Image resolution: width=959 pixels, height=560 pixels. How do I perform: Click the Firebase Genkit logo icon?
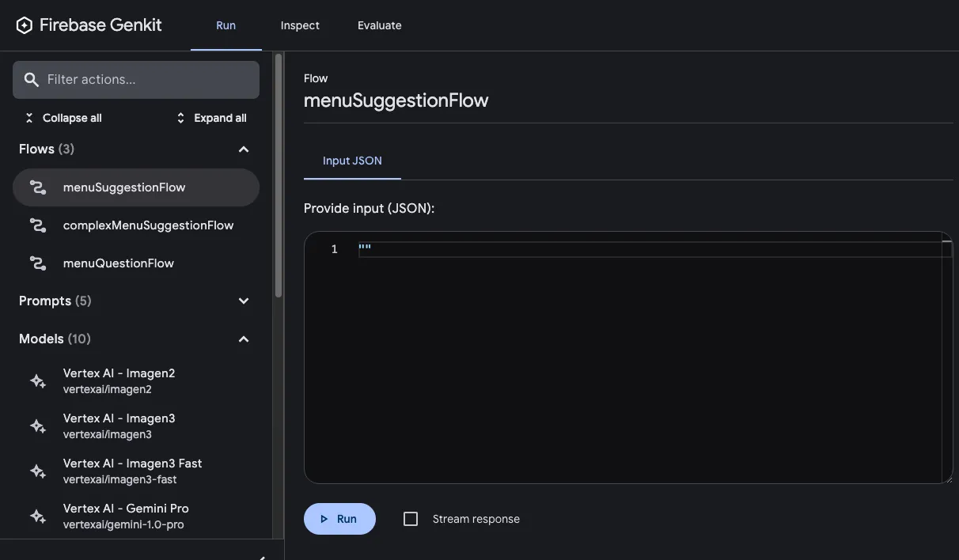point(25,25)
